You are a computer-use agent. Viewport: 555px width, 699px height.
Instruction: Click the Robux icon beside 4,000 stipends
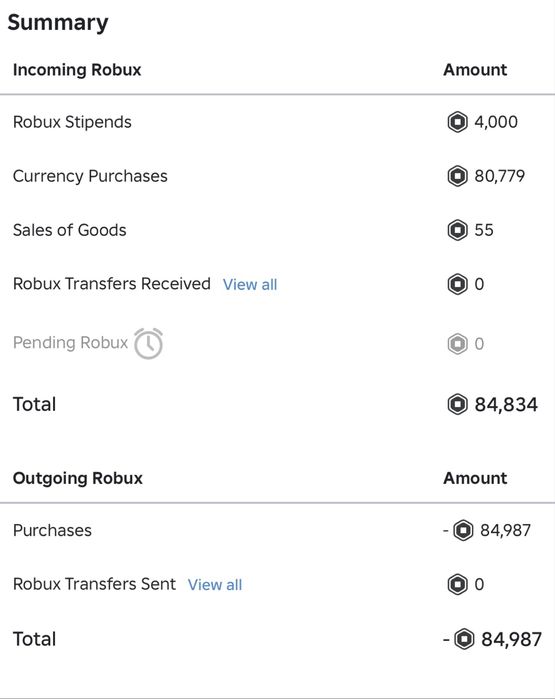(457, 122)
